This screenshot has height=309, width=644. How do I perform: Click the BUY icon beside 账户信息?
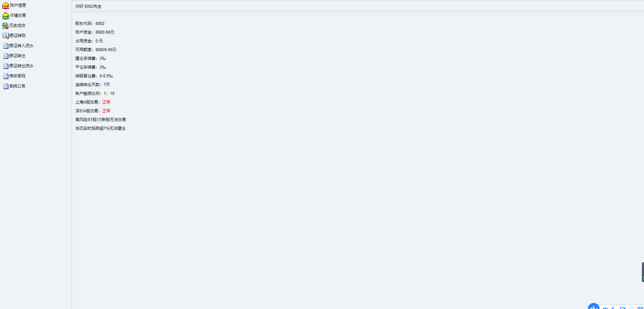6,6
